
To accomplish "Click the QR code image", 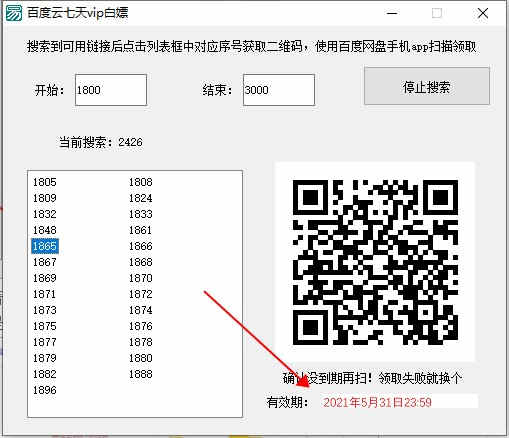I will [375, 262].
